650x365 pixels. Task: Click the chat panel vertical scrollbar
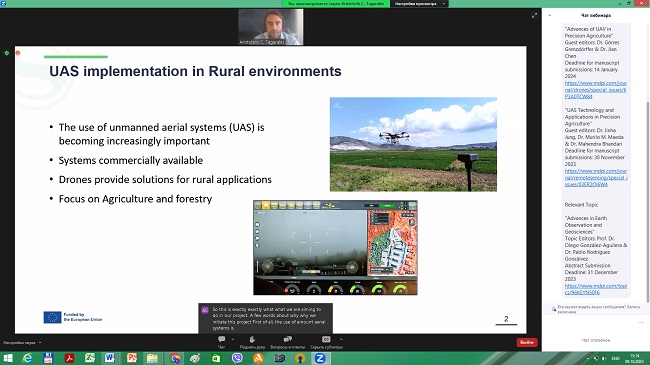pos(648,201)
